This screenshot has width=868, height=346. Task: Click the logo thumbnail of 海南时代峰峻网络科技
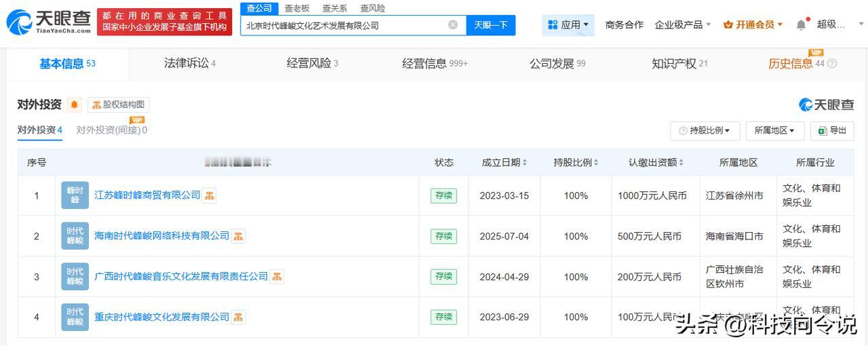[x=75, y=236]
